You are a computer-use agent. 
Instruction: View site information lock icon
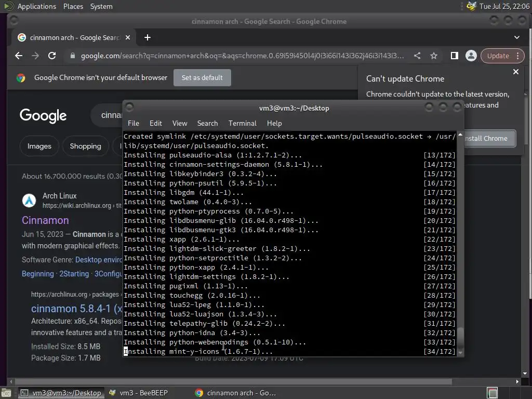point(72,56)
